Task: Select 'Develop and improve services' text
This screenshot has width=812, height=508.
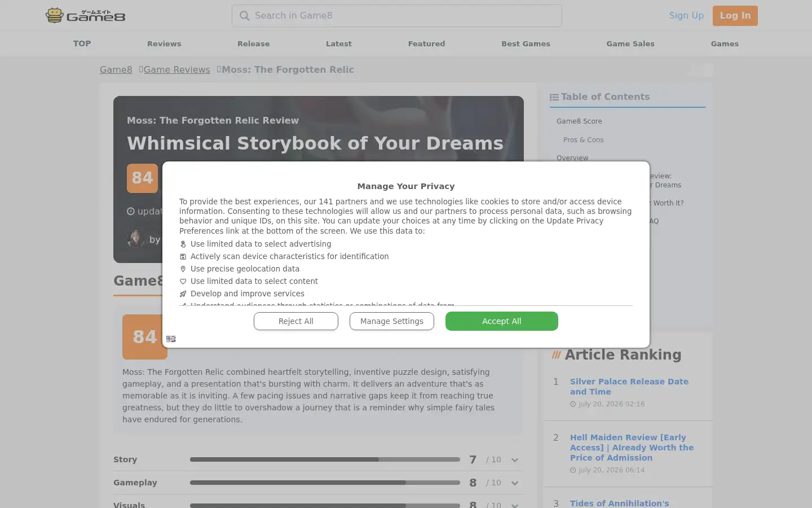Action: (247, 294)
